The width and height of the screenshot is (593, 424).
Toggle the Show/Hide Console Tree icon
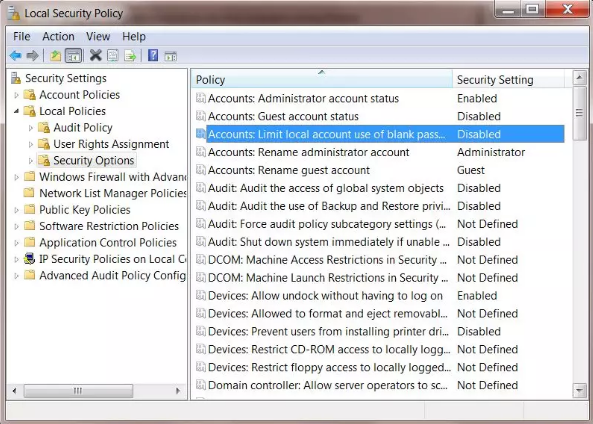(x=73, y=56)
